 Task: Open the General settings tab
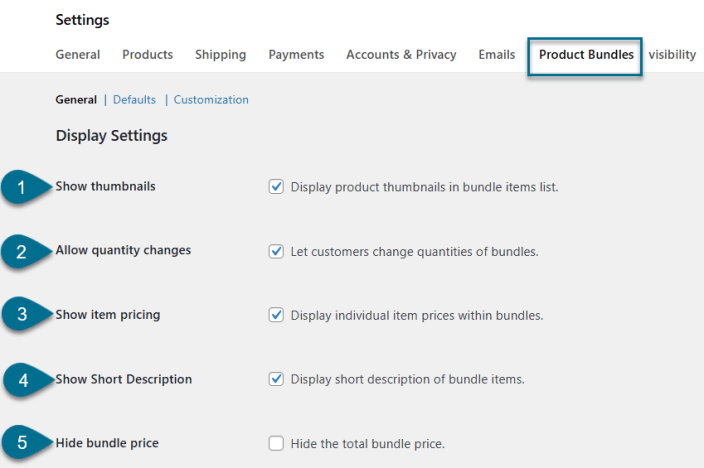[77, 55]
